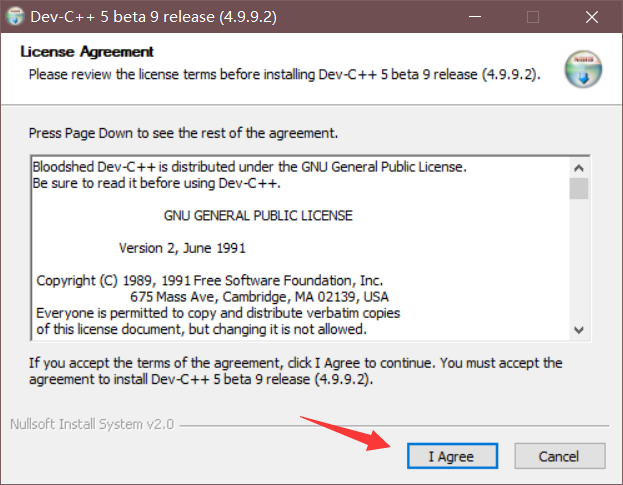Minimize the Dev-C++ setup window

[x=474, y=17]
